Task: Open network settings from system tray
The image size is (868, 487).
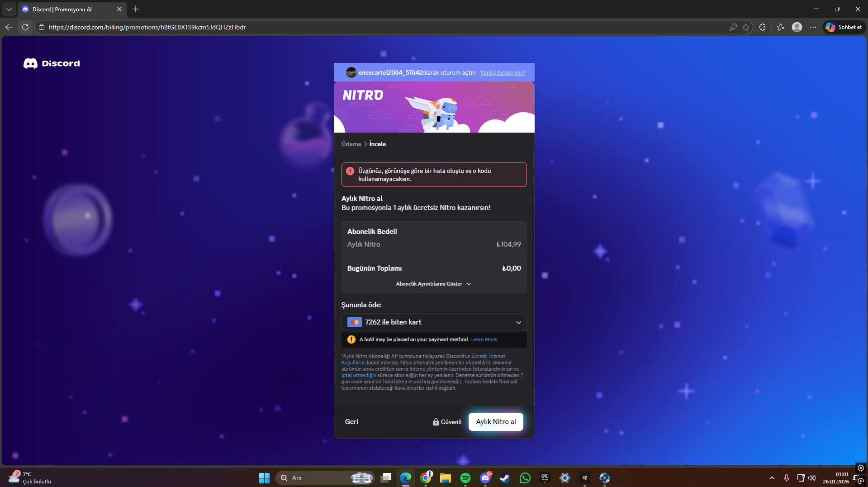Action: (x=801, y=478)
